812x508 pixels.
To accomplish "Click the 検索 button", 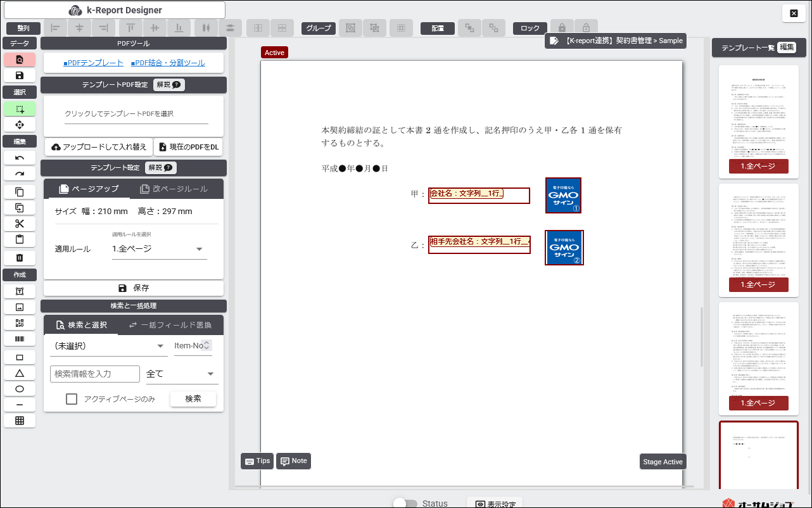I will click(x=193, y=399).
